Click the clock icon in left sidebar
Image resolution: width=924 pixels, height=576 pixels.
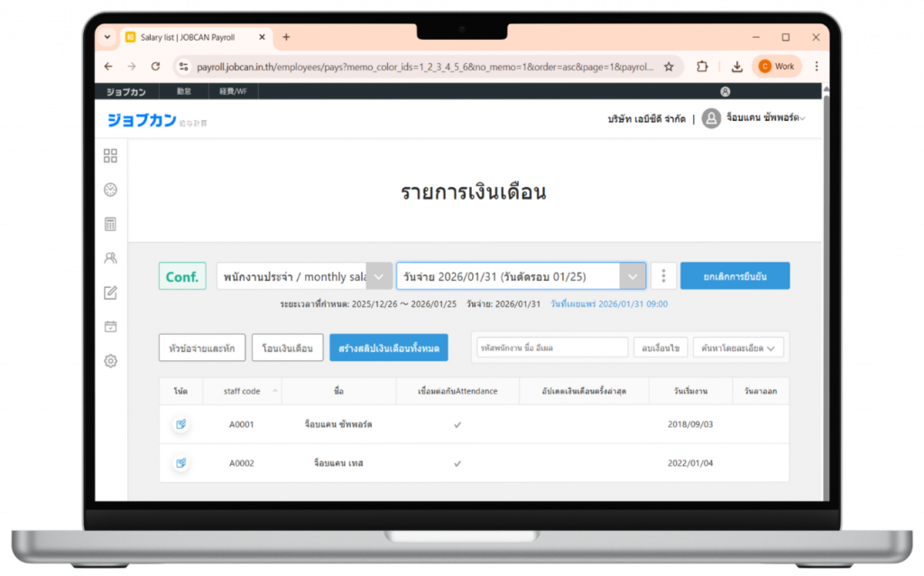click(x=110, y=190)
